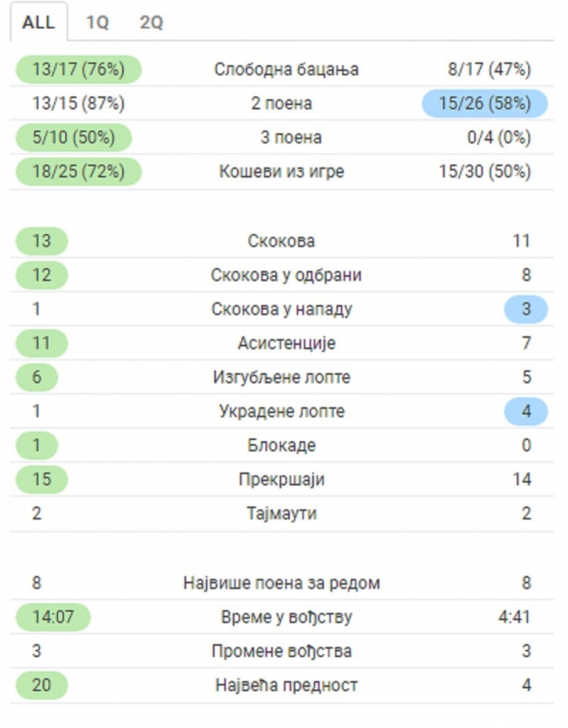Select the green 1 blocks badge

(36, 445)
